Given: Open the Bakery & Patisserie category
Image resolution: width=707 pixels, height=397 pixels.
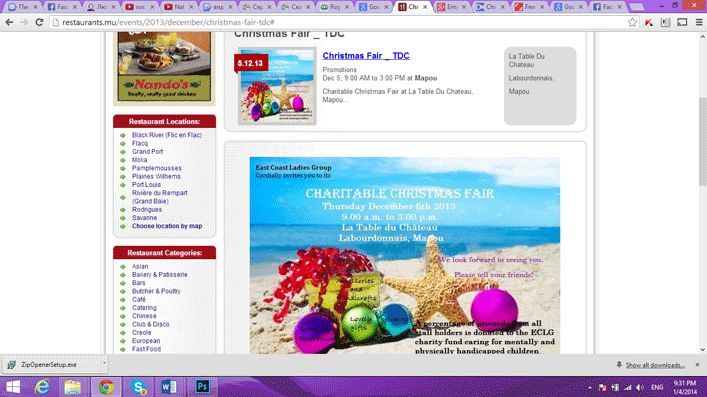Looking at the screenshot, I should [x=159, y=275].
